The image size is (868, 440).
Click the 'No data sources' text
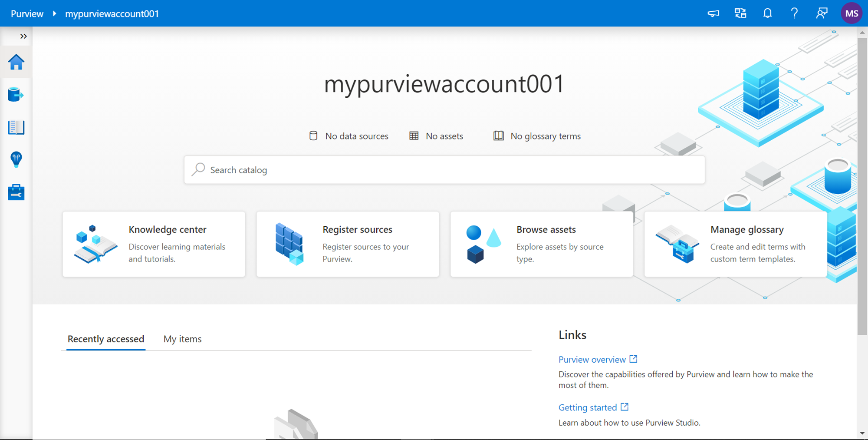[x=357, y=136]
